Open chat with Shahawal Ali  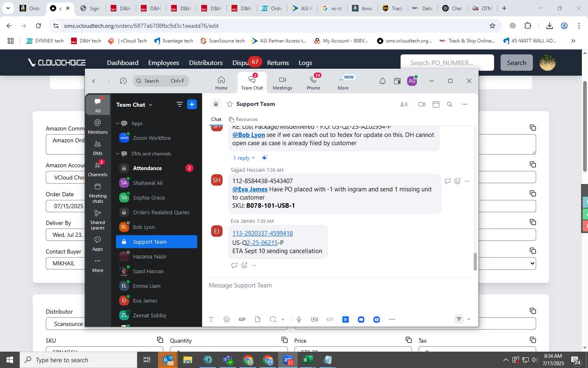(x=156, y=183)
